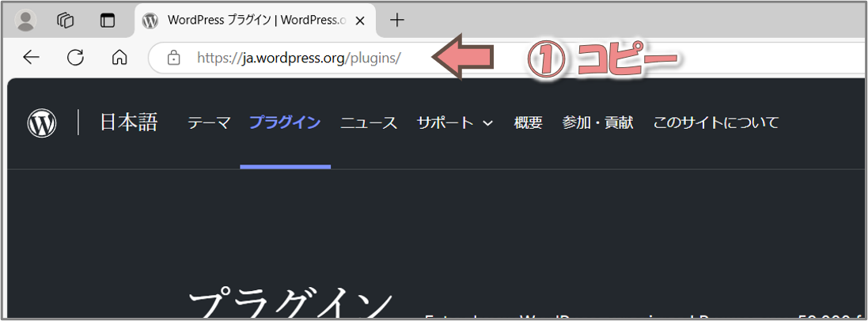Open a new tab with plus button

[x=397, y=21]
